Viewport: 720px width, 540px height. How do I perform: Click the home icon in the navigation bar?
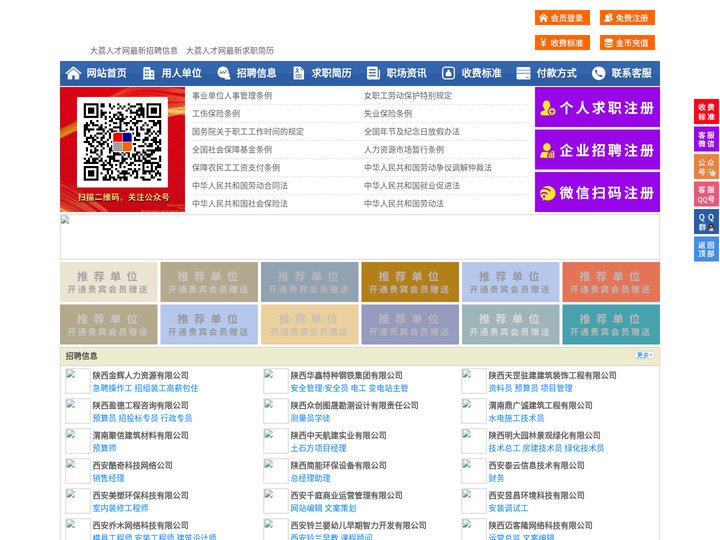pyautogui.click(x=73, y=73)
